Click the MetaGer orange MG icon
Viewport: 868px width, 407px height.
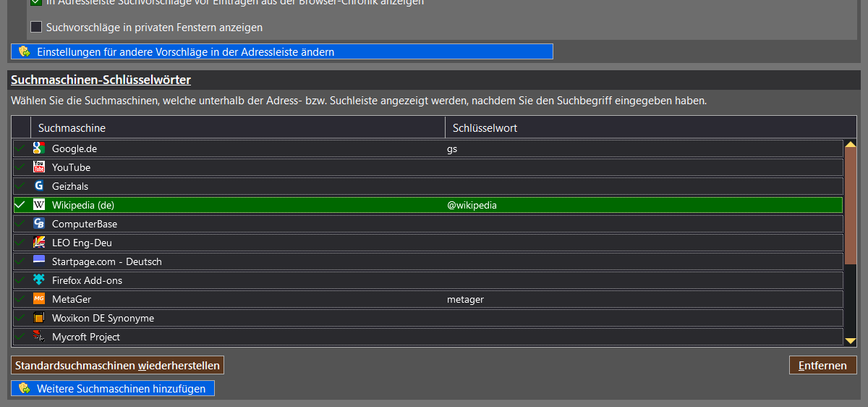point(39,299)
